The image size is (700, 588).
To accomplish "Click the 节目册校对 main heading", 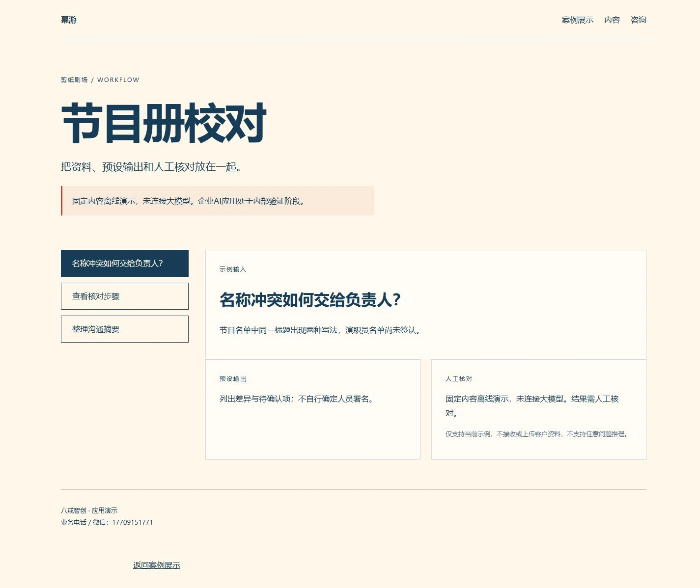I will point(164,123).
